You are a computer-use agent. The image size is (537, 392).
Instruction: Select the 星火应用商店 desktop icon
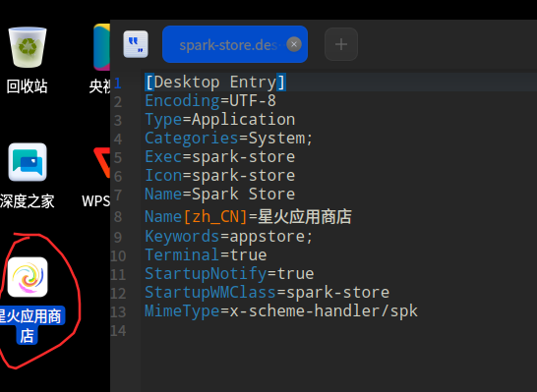(x=28, y=277)
